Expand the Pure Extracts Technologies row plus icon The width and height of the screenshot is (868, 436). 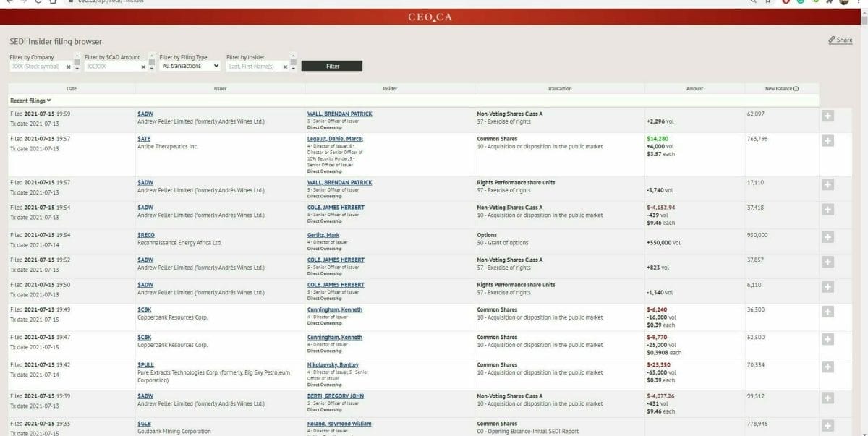point(827,367)
